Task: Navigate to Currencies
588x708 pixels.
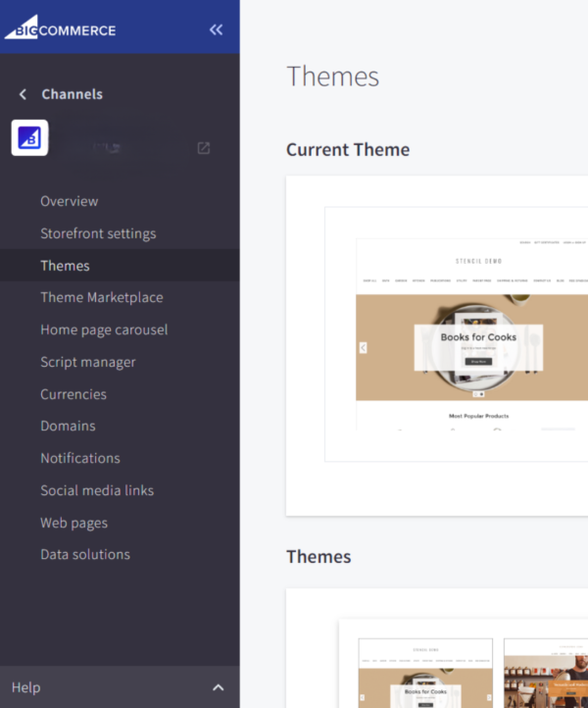Action: coord(73,394)
